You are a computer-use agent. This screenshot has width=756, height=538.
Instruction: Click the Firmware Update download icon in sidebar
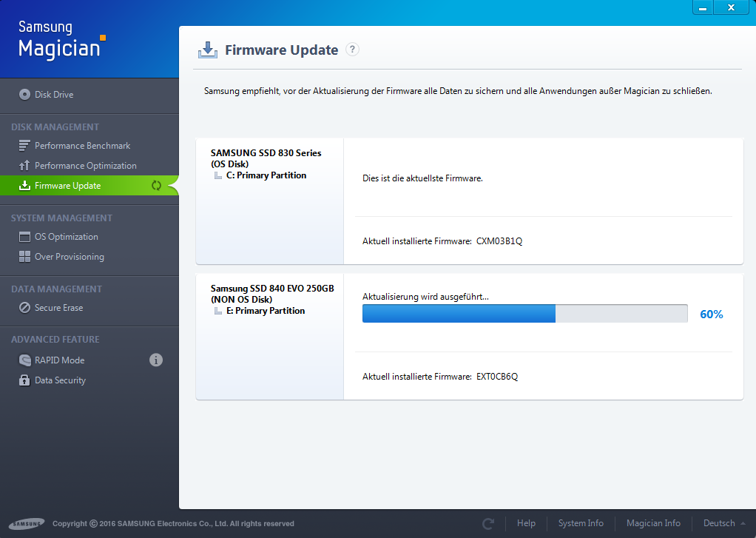click(x=24, y=185)
